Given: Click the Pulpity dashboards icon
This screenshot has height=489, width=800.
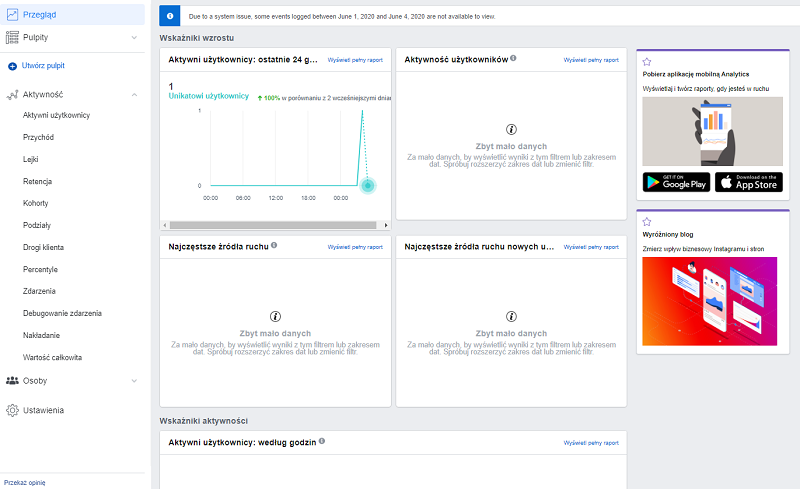Looking at the screenshot, I should coord(12,37).
